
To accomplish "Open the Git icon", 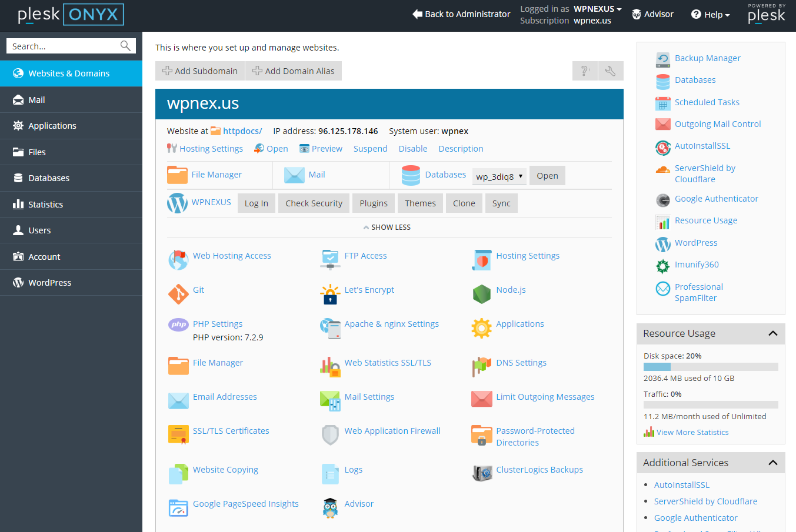I will tap(178, 294).
